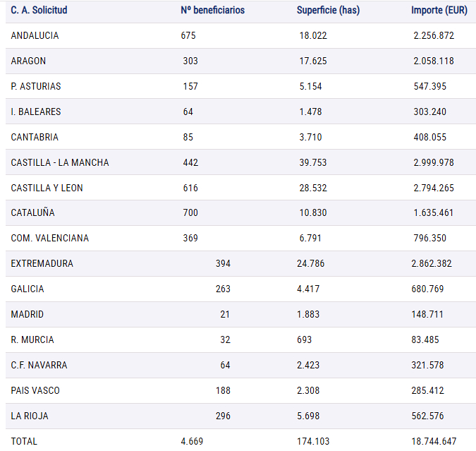Click the Superficie (has) column header
Image resolution: width=476 pixels, height=451 pixels.
[x=328, y=11]
